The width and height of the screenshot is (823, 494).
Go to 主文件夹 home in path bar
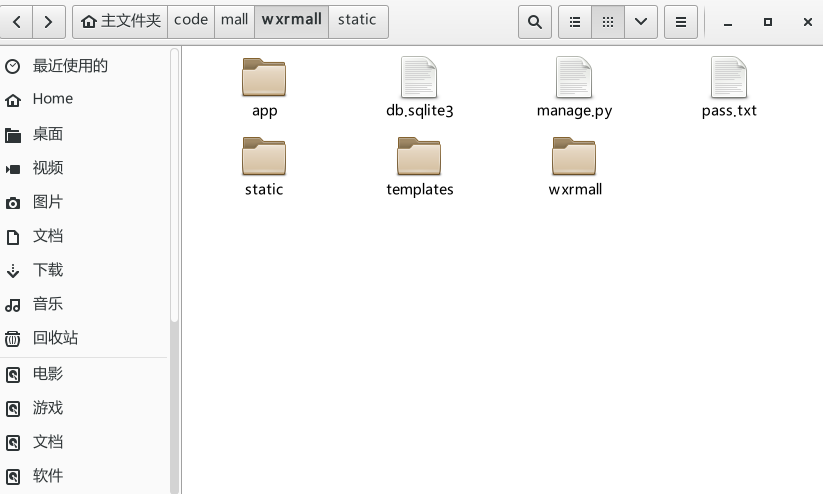(x=120, y=22)
